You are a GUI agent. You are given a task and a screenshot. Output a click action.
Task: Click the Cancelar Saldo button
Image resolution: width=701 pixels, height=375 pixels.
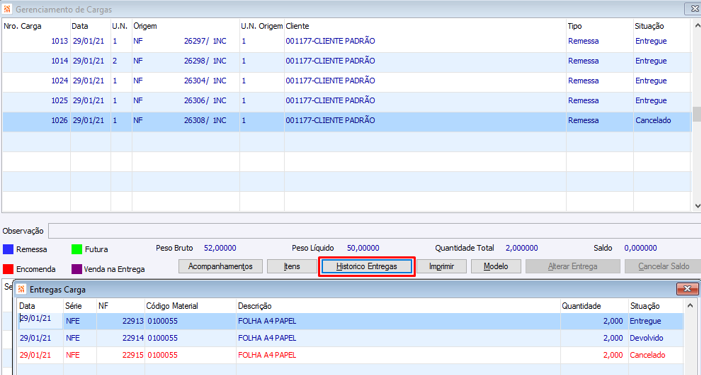click(x=663, y=266)
